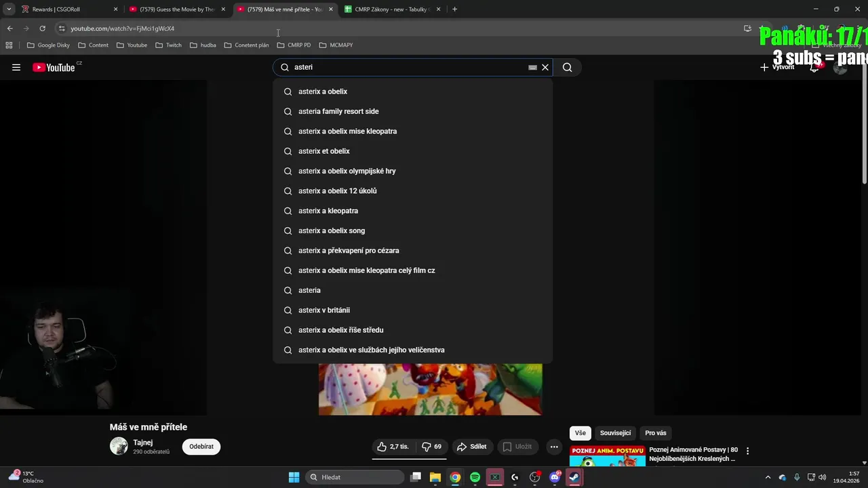Launch Spotify from the taskbar
The image size is (868, 488).
tap(475, 477)
